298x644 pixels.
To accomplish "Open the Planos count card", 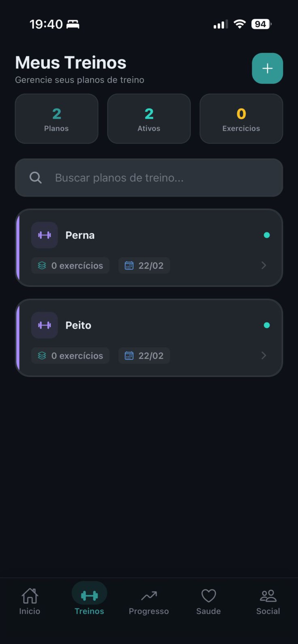I will point(57,118).
